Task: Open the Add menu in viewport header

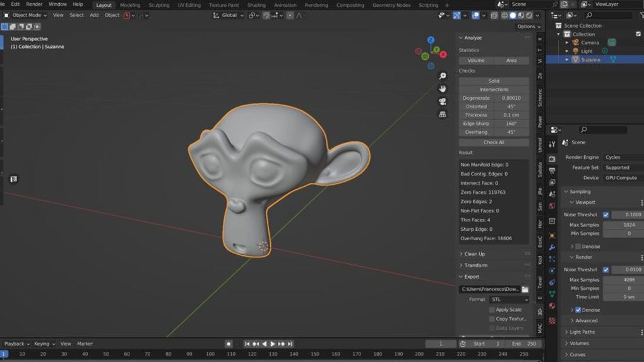Action: (94, 15)
